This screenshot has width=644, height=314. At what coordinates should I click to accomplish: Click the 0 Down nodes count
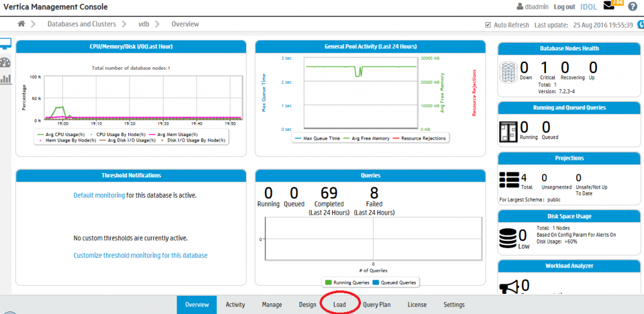[525, 67]
